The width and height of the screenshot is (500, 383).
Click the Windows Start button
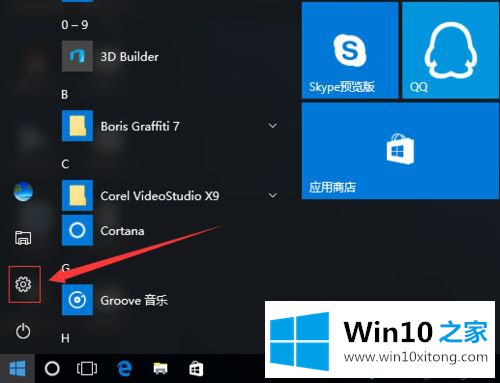click(17, 369)
